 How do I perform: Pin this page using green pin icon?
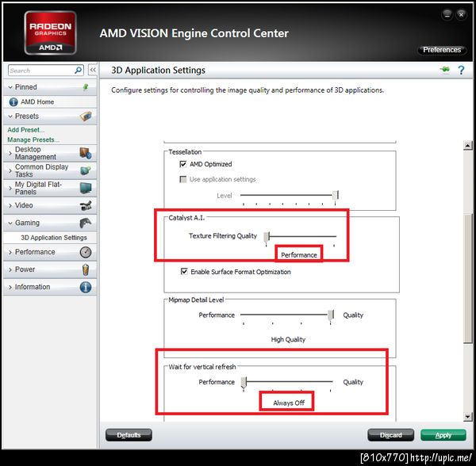pyautogui.click(x=445, y=70)
